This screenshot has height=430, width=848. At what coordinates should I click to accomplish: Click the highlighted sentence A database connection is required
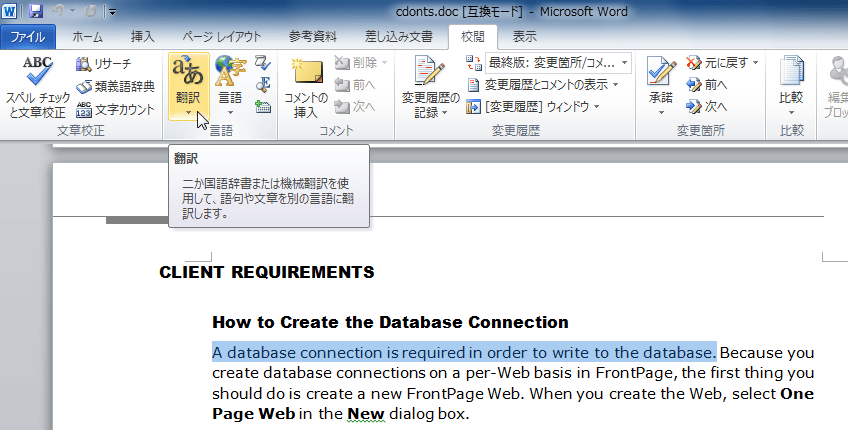point(464,353)
